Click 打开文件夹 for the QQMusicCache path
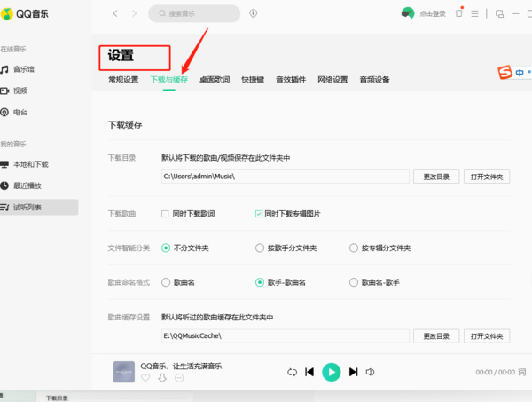 point(487,336)
